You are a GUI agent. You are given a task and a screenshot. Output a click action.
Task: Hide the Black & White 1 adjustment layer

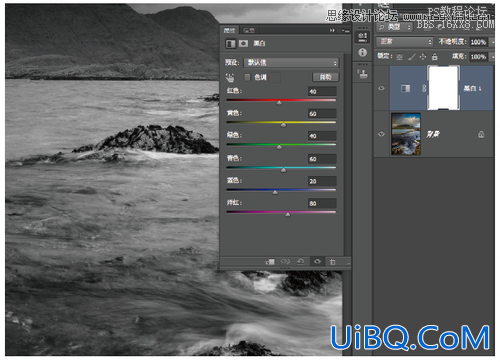[382, 88]
